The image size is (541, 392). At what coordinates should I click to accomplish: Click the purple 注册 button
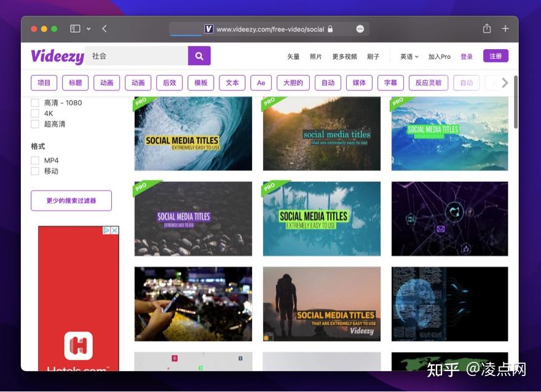496,55
